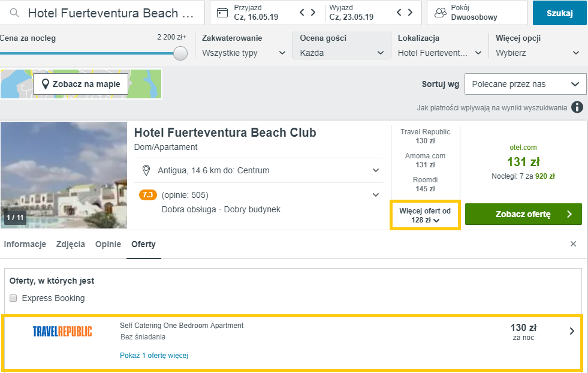Image resolution: width=588 pixels, height=373 pixels.
Task: Open the hotel photo thumbnail
Action: 64,175
